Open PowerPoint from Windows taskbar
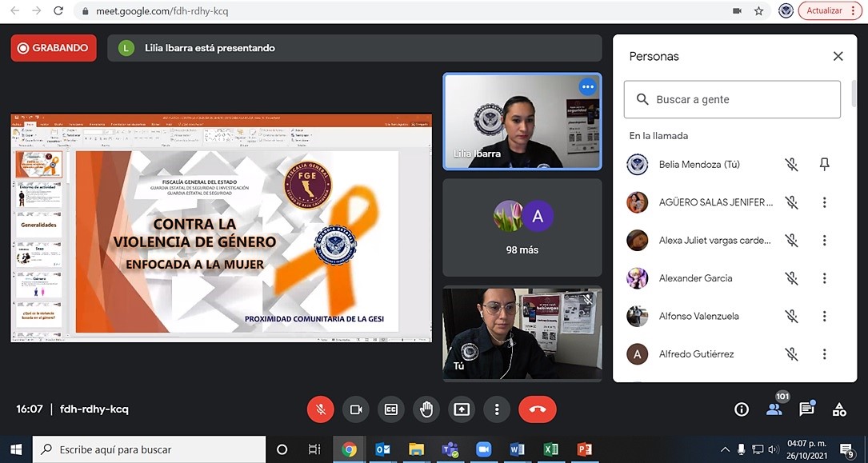 coord(585,449)
